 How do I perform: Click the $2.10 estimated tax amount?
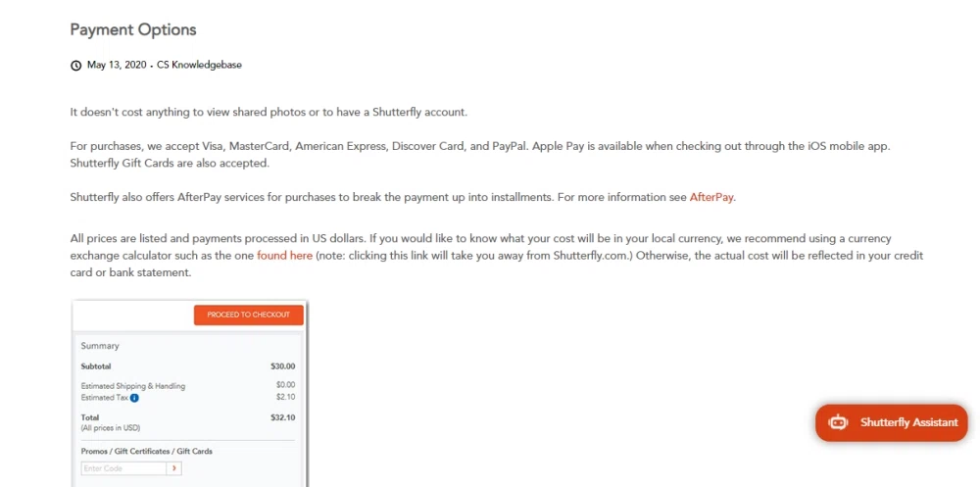pos(285,397)
